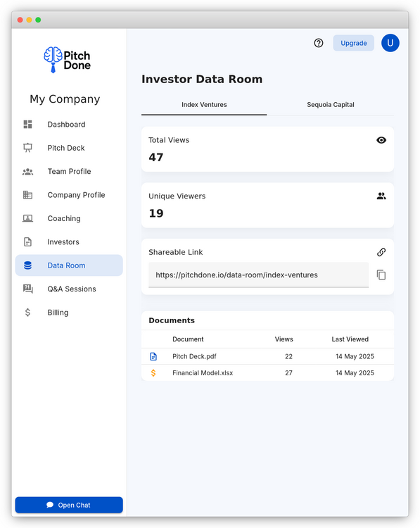Open Chat from the sidebar bottom
This screenshot has width=420, height=528.
point(69,505)
